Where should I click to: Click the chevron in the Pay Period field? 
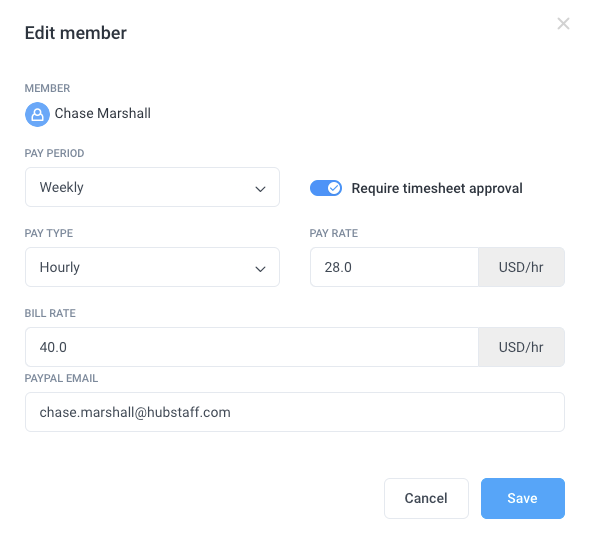260,189
